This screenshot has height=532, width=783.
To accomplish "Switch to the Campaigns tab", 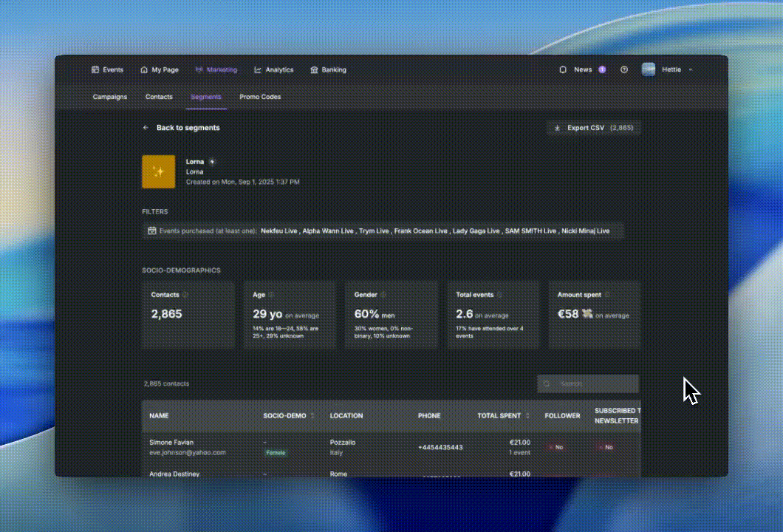I will tap(109, 97).
